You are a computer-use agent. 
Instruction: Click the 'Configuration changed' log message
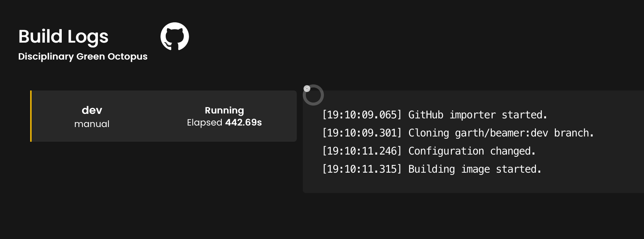coord(429,151)
